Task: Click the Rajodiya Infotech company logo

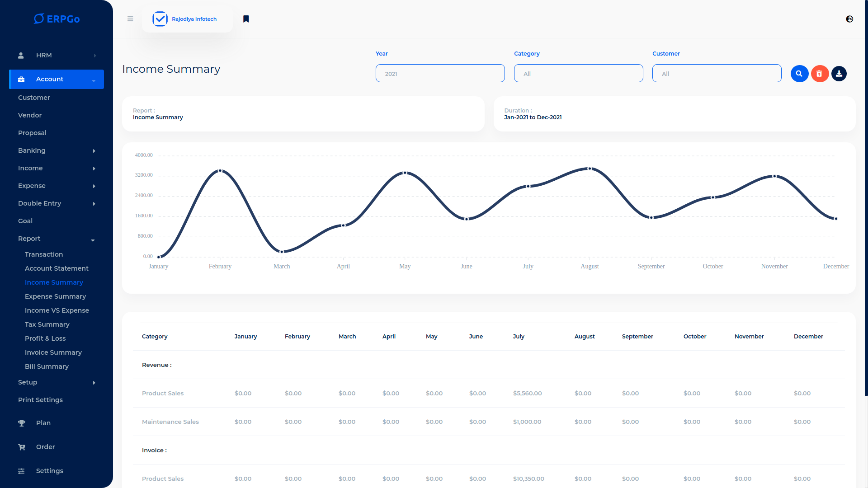Action: coord(160,19)
